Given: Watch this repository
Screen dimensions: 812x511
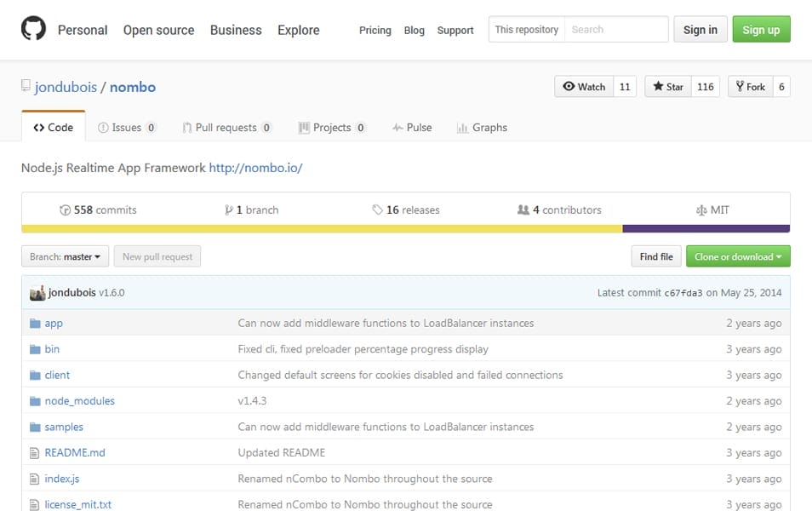Looking at the screenshot, I should pyautogui.click(x=584, y=87).
